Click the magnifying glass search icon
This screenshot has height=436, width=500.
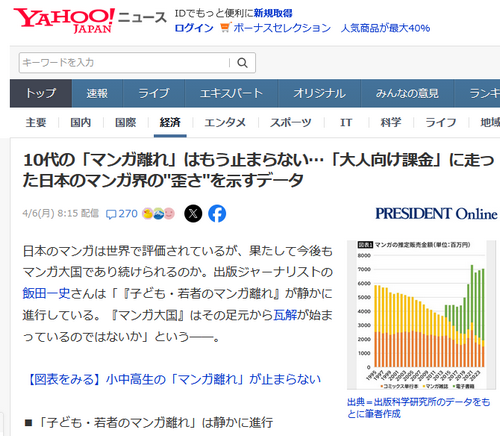tap(242, 63)
